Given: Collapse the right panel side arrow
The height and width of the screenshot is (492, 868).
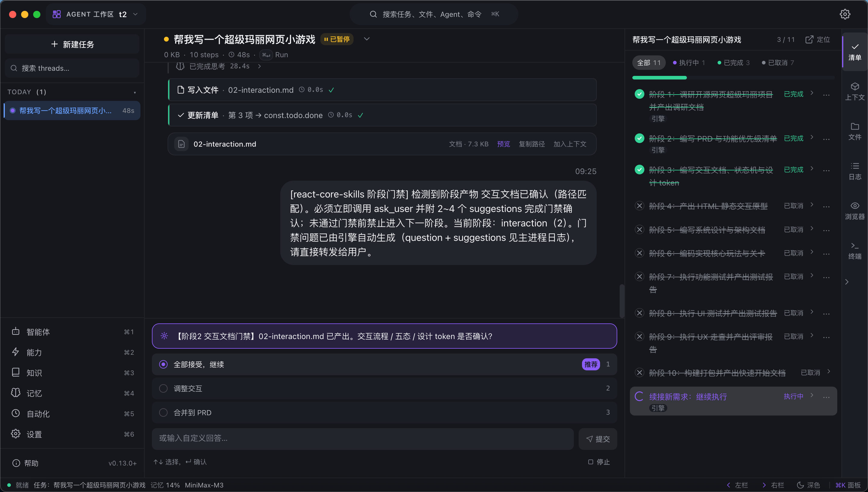Looking at the screenshot, I should (847, 282).
